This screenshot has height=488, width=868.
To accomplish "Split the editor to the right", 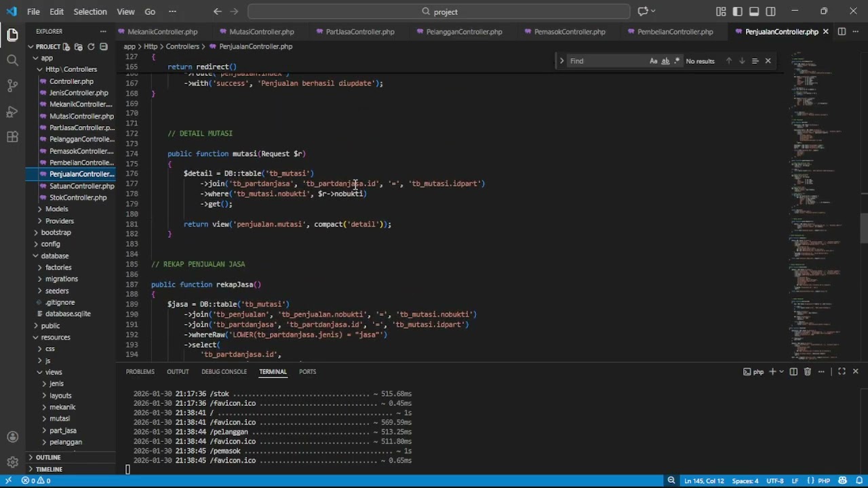I will tap(842, 31).
